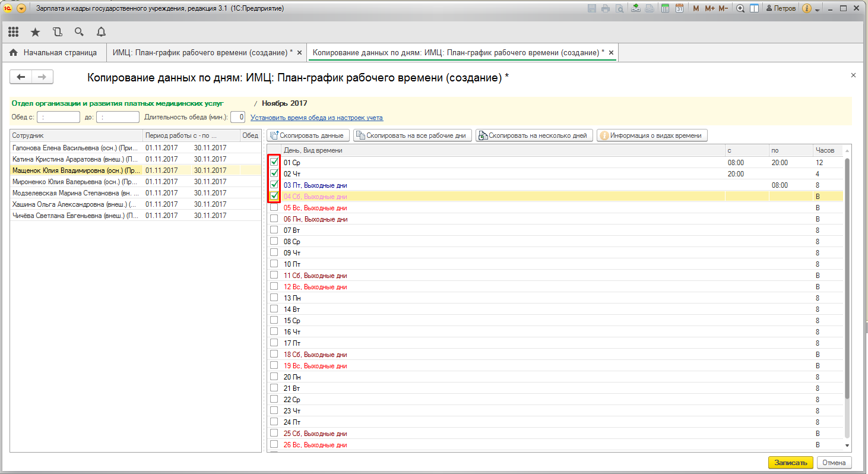Open Favorites star icon
868x474 pixels.
pyautogui.click(x=35, y=31)
